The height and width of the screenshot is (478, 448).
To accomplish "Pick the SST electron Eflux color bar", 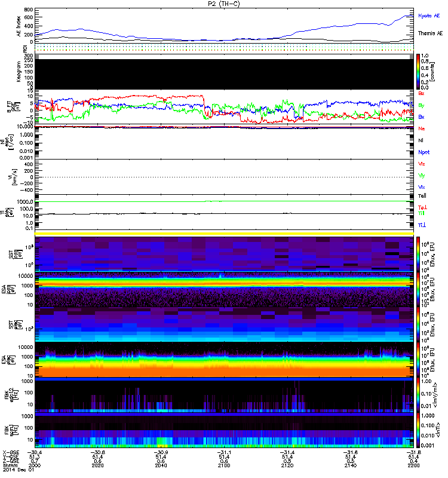I will click(x=418, y=324).
